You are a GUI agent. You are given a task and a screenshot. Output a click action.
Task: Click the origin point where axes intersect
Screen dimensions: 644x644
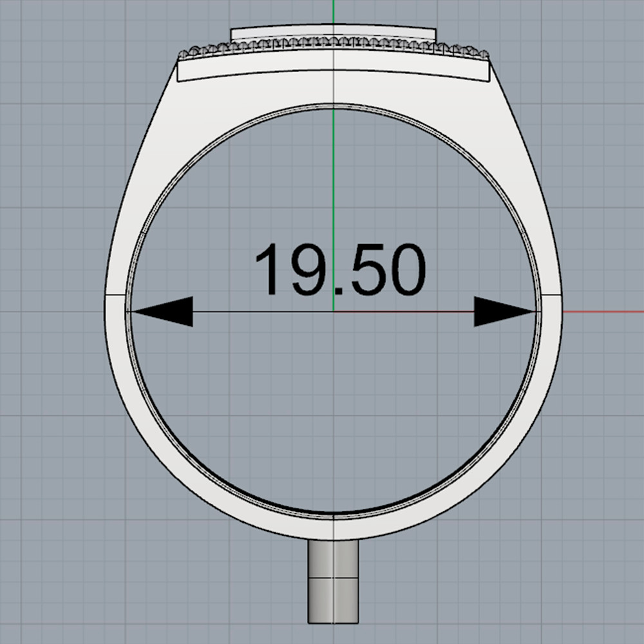(333, 312)
